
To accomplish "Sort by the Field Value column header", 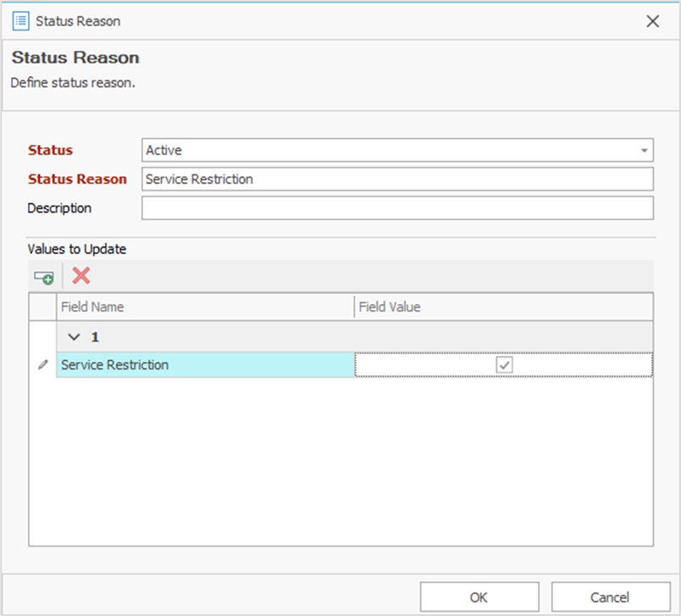I will [x=503, y=307].
